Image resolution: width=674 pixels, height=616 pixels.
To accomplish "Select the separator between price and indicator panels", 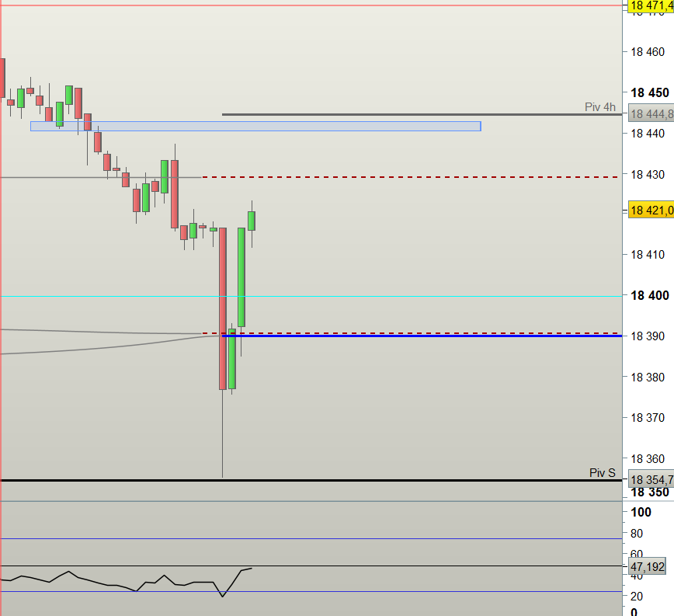I will [311, 501].
